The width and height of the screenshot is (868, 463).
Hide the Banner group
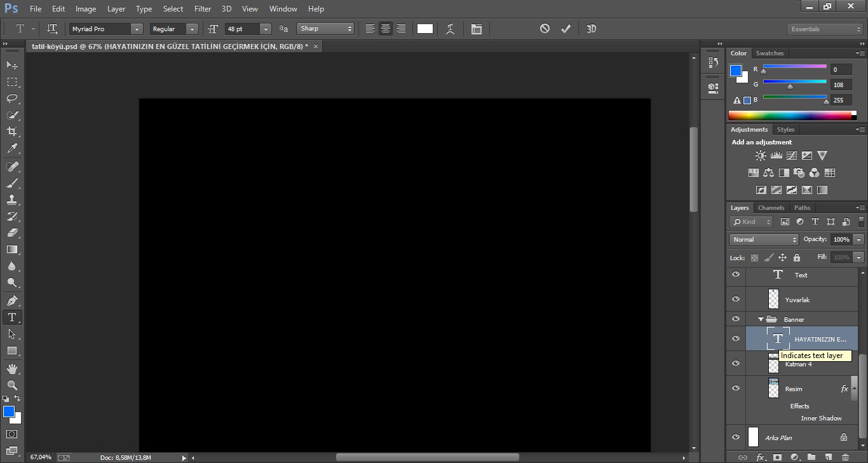pos(736,319)
